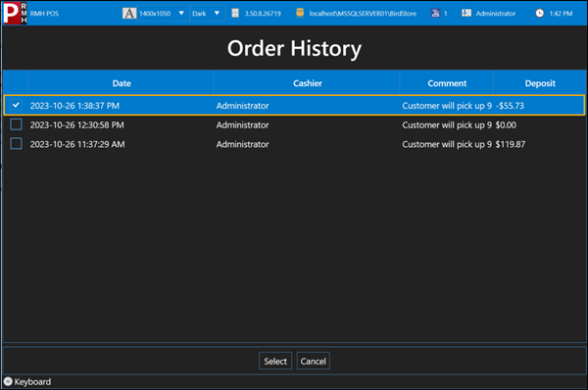The height and width of the screenshot is (390, 588).
Task: Check the 11:37:29 AM order checkbox
Action: 16,144
